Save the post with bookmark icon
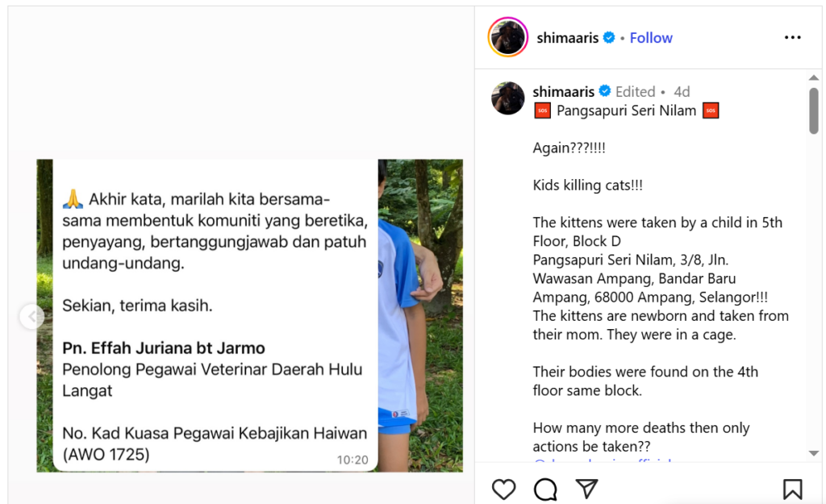826x504 pixels. 792,489
